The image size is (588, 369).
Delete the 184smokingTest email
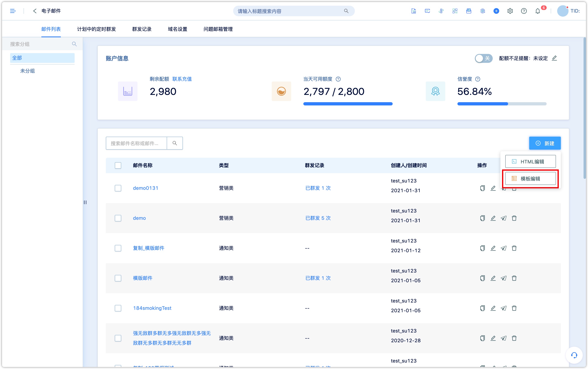[x=514, y=308]
